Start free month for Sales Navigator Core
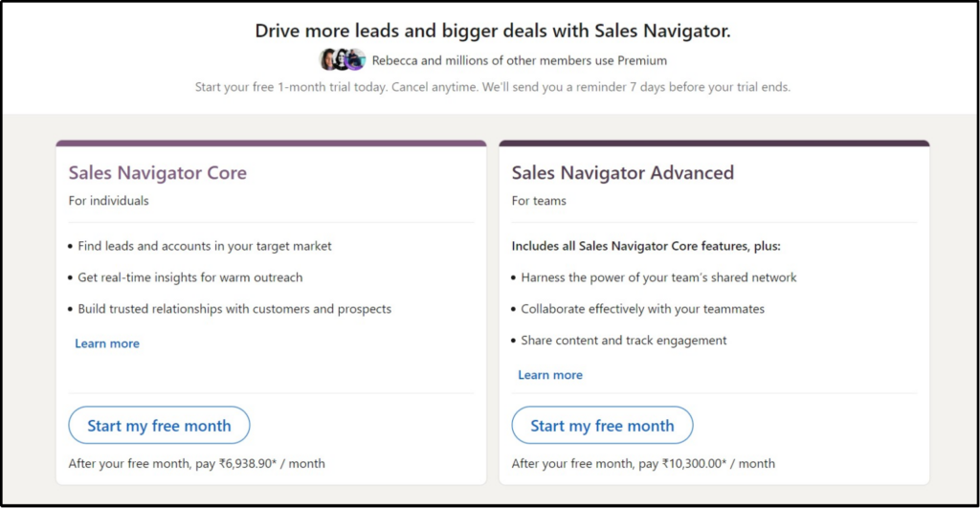Screen dimensions: 980x508 [x=159, y=426]
